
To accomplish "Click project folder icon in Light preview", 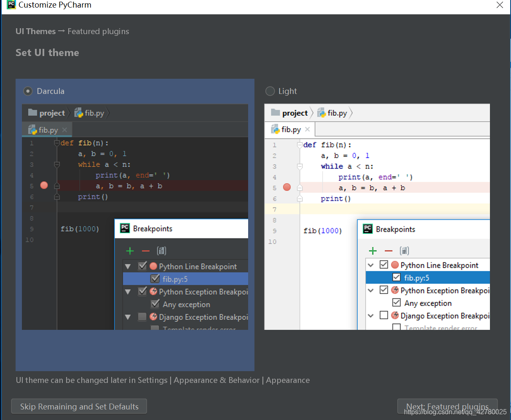I will [x=276, y=112].
